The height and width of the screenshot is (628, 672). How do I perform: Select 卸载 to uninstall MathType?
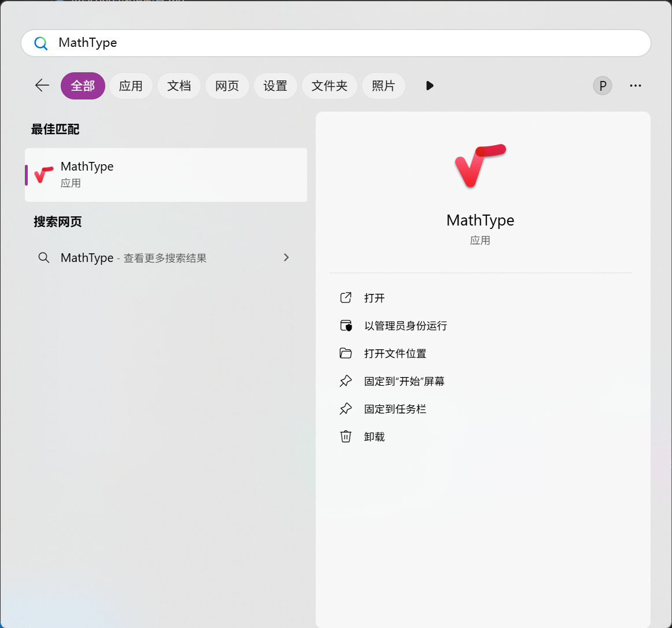pyautogui.click(x=373, y=437)
